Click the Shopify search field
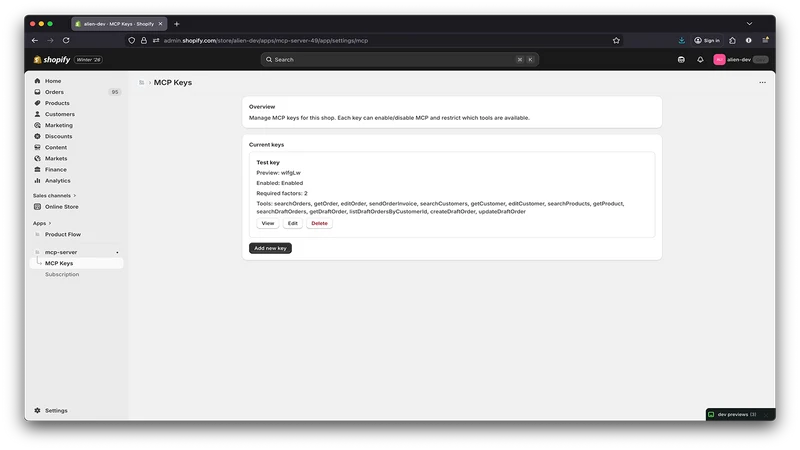The height and width of the screenshot is (450, 800). [x=400, y=60]
